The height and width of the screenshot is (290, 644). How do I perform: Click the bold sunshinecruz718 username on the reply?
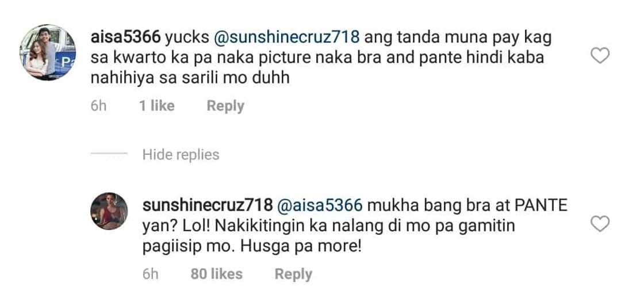(210, 205)
